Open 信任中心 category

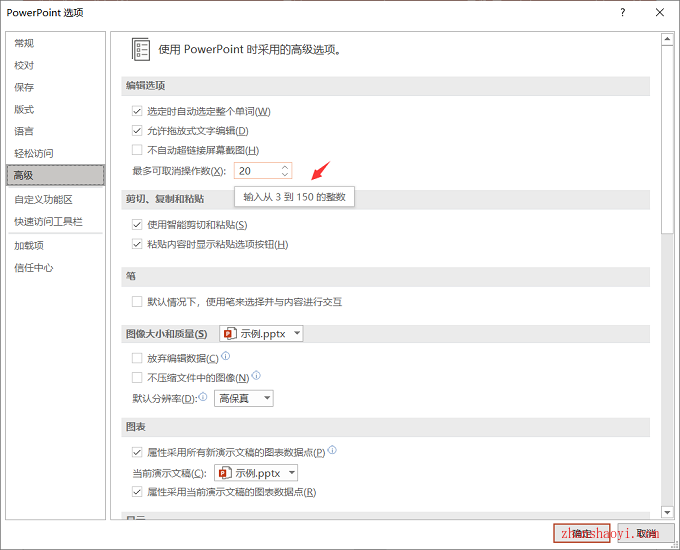click(x=56, y=268)
